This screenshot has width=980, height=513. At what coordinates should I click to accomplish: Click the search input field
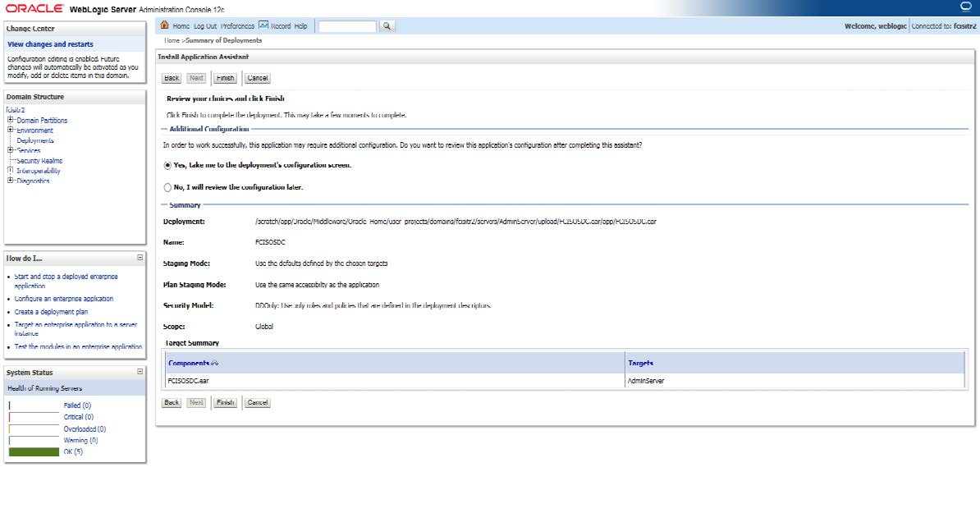click(347, 26)
